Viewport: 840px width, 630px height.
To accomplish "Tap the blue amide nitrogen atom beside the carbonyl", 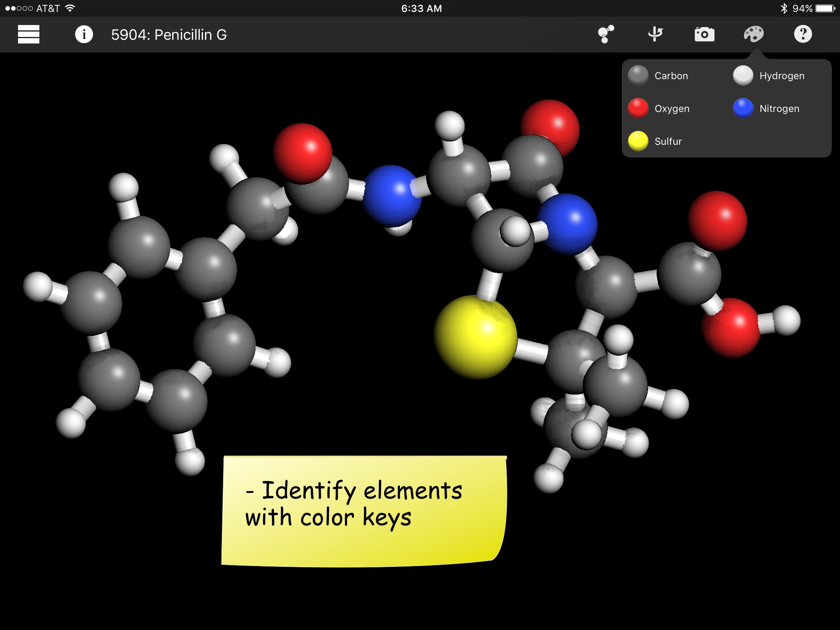I will tap(392, 195).
